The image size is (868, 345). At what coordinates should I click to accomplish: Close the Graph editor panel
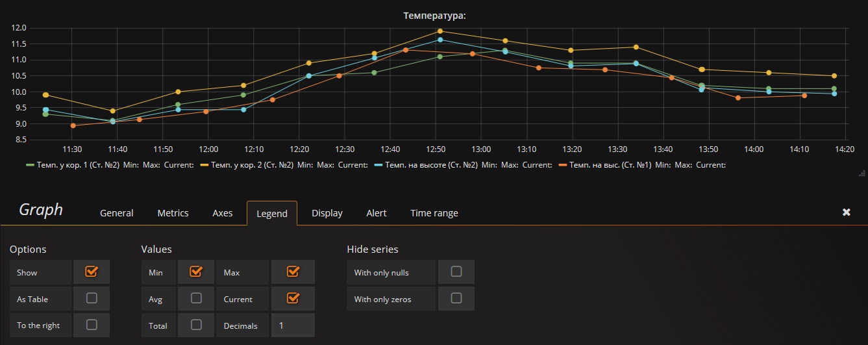click(846, 212)
